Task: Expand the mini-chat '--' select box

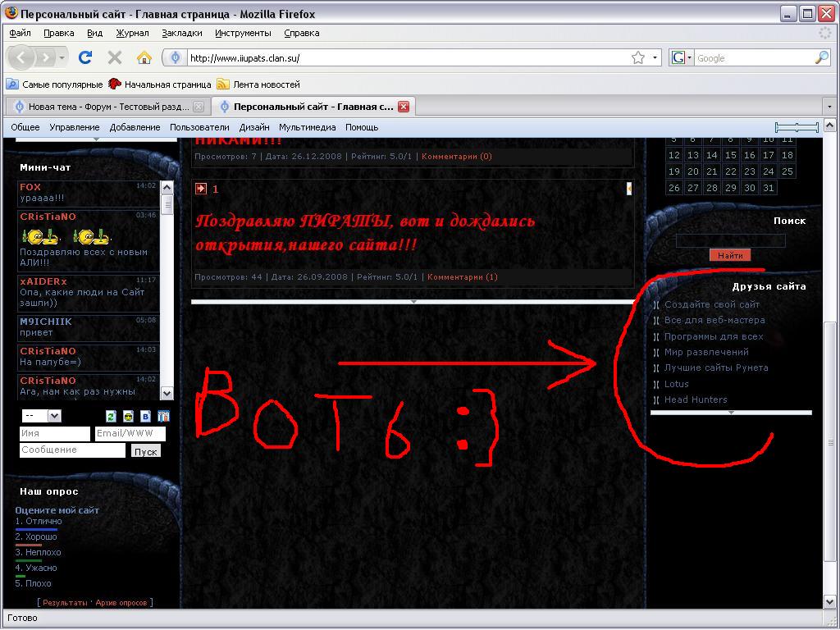Action: coord(41,416)
